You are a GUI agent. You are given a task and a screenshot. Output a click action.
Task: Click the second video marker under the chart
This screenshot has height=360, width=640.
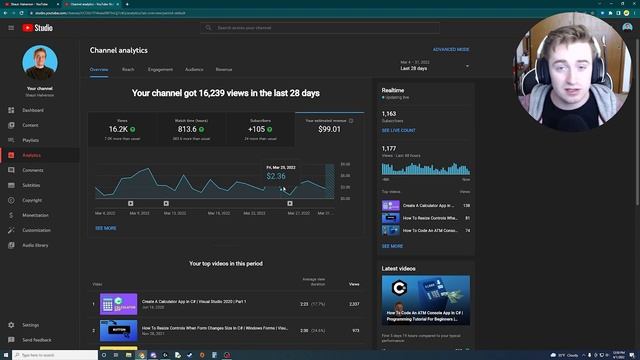pyautogui.click(x=166, y=203)
